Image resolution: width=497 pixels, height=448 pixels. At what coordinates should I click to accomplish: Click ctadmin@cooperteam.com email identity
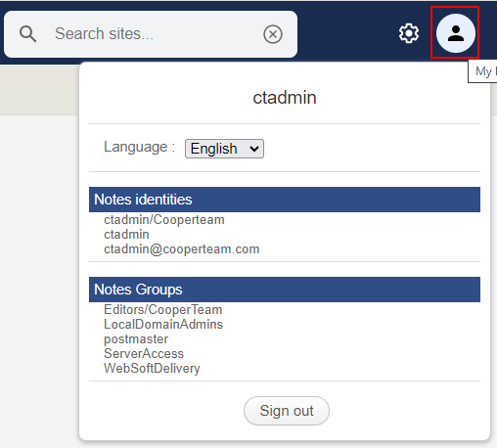pos(182,249)
